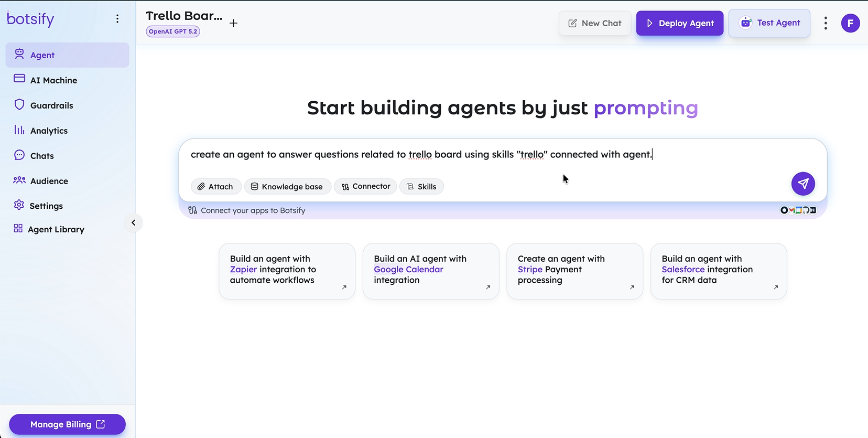868x438 pixels.
Task: Start a New Chat
Action: coord(595,23)
